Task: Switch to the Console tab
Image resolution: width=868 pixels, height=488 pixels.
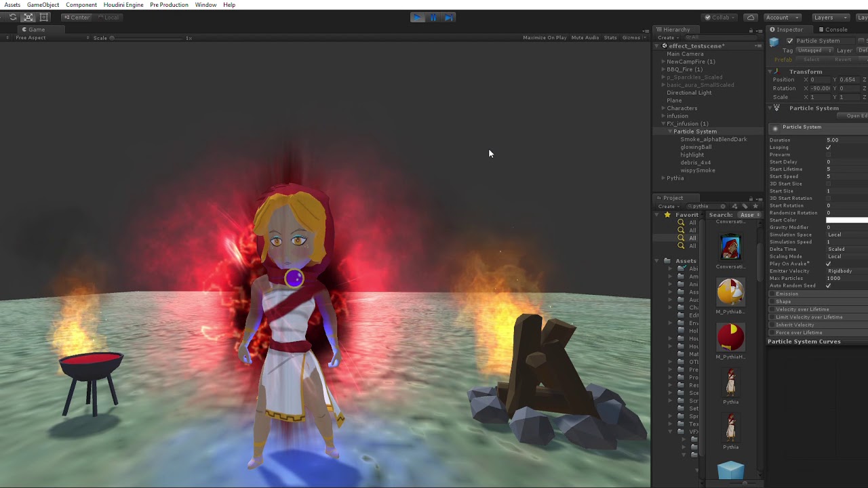Action: pyautogui.click(x=833, y=30)
